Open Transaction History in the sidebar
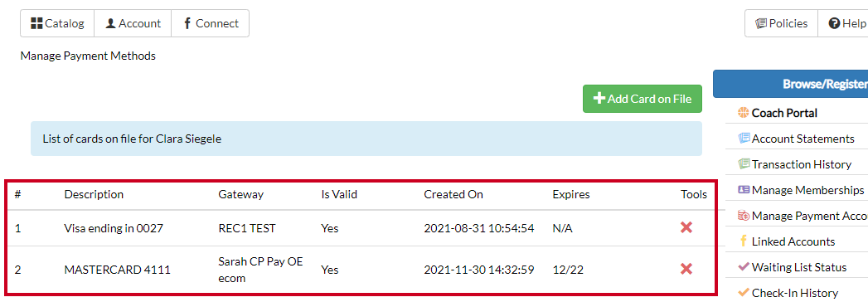The height and width of the screenshot is (302, 868). 801,164
